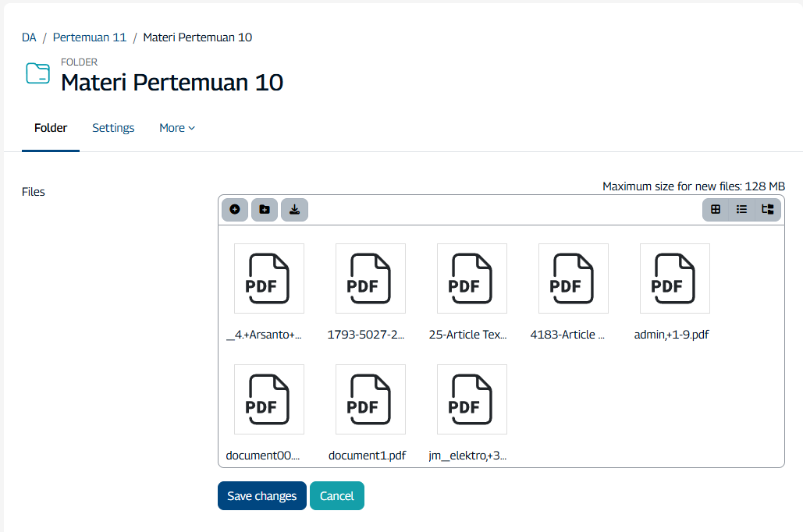The image size is (803, 532).
Task: Open the _4.+Arsanto PDF file thumbnail
Action: pyautogui.click(x=268, y=278)
